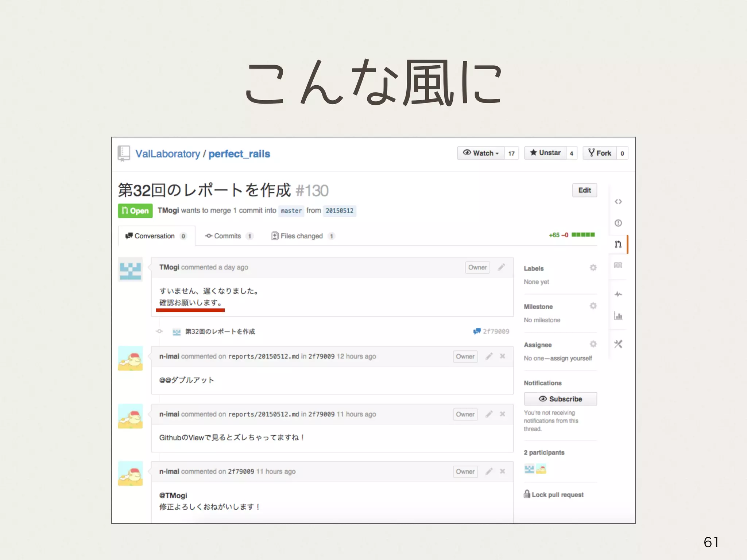Image resolution: width=747 pixels, height=560 pixels.
Task: Open the Labels gear menu
Action: (x=593, y=268)
